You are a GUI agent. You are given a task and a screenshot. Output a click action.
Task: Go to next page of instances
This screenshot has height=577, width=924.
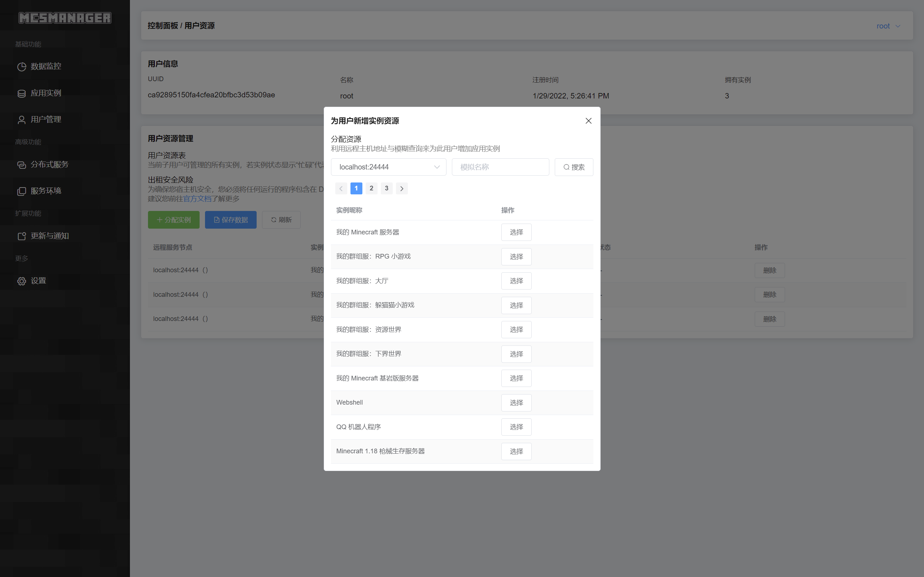(x=402, y=189)
